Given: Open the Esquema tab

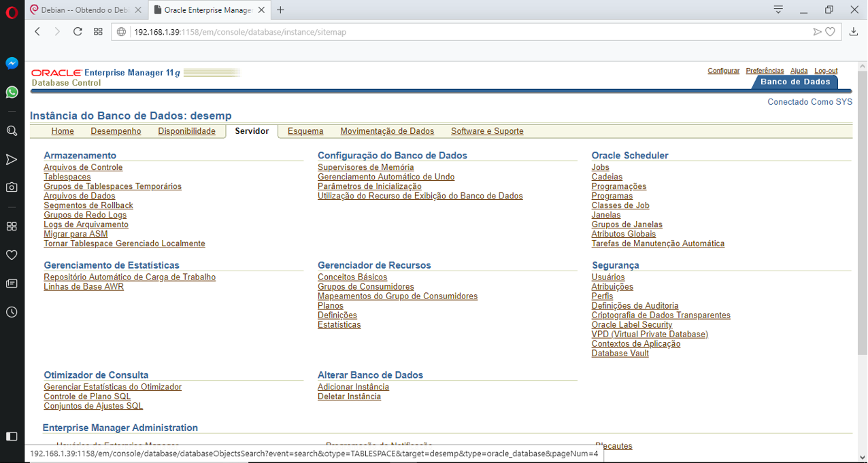Looking at the screenshot, I should 305,131.
